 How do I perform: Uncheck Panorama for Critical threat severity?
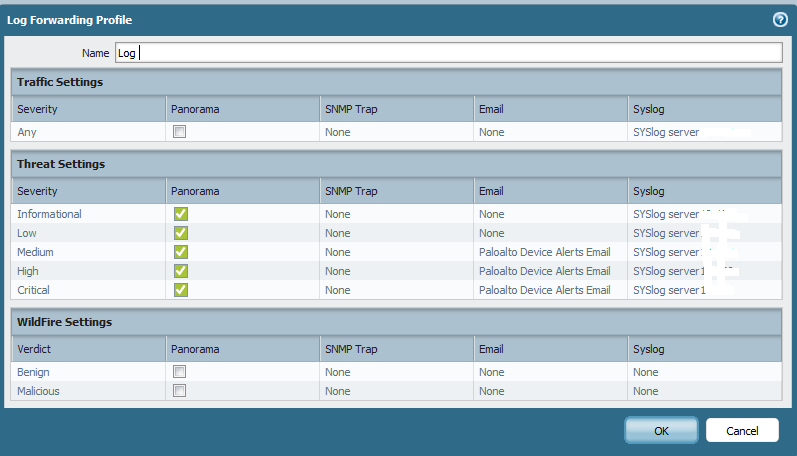tap(180, 290)
